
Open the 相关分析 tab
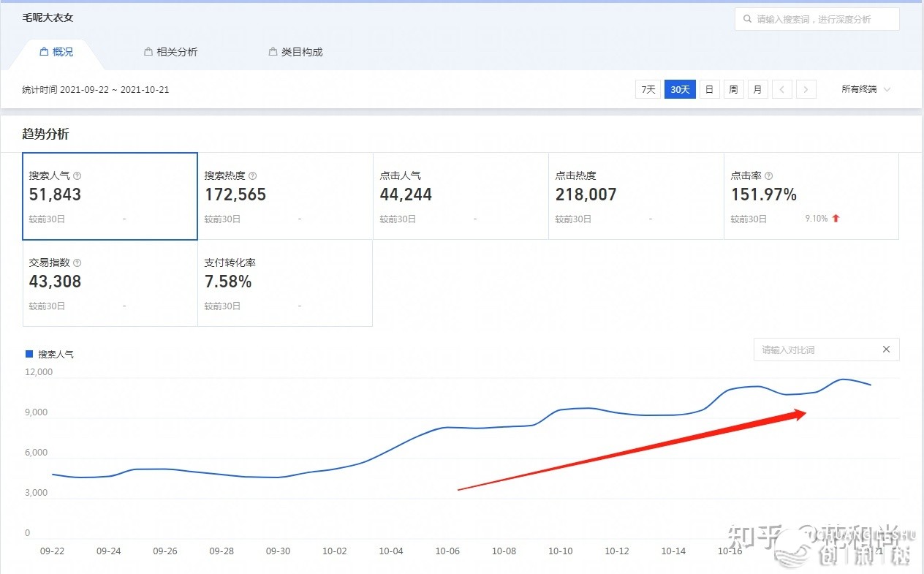pos(171,52)
